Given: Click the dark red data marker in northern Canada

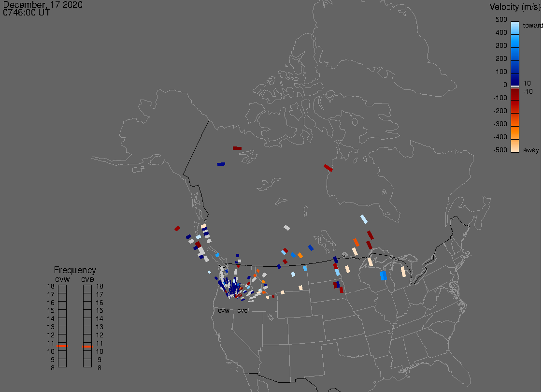Looking at the screenshot, I should tap(237, 148).
